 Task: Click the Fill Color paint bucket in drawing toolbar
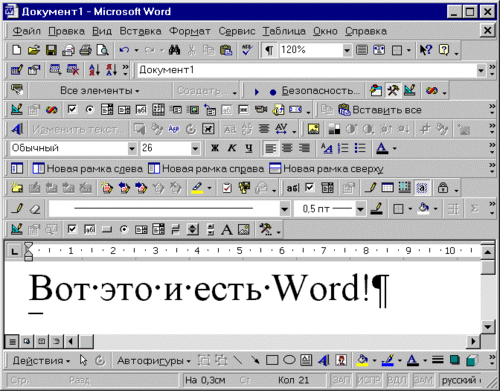pos(362,360)
